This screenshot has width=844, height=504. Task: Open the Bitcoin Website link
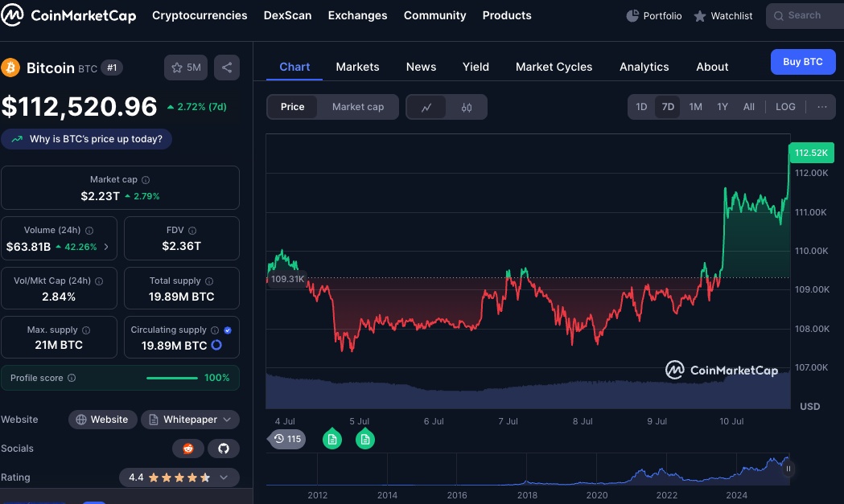[101, 420]
